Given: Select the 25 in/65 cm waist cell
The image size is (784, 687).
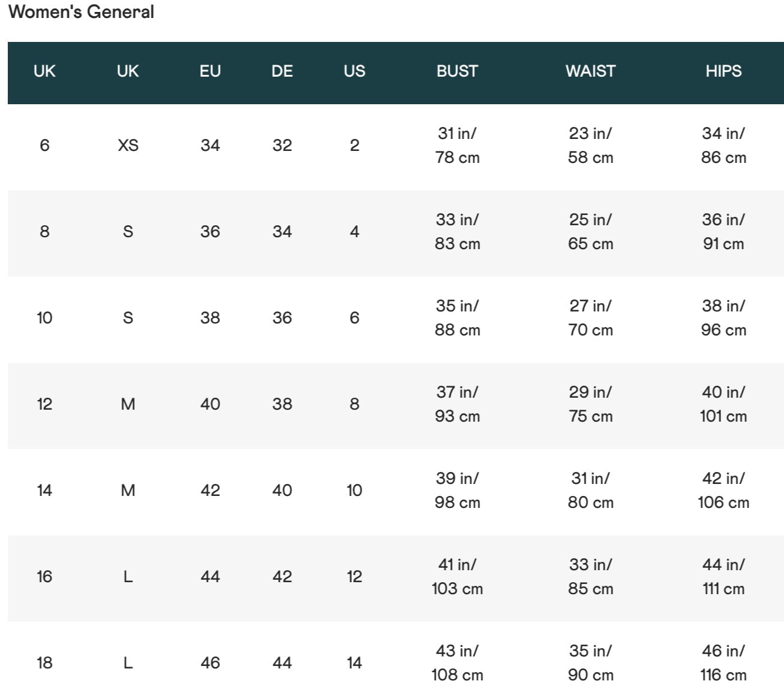Looking at the screenshot, I should click(590, 231).
